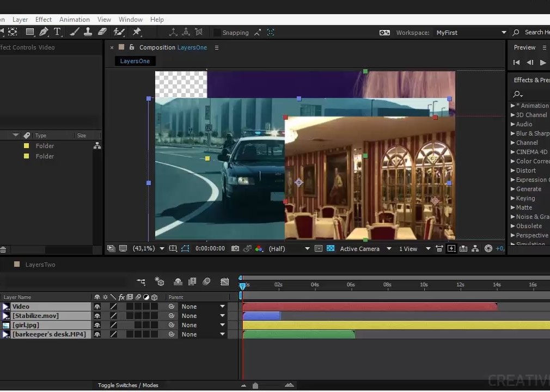Toggle Region of Interest in viewer
The image size is (550, 392).
[319, 249]
